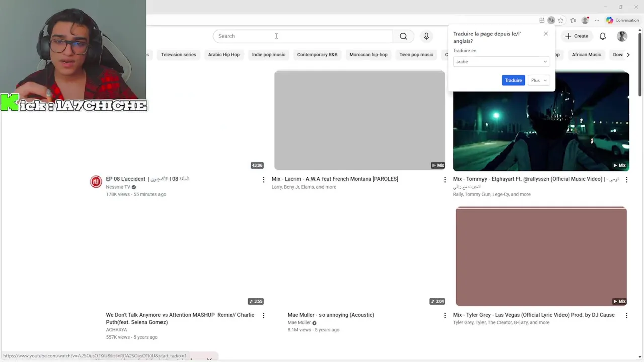Open the browser profile icon
Screen dimensions: 644x362
tap(585, 20)
